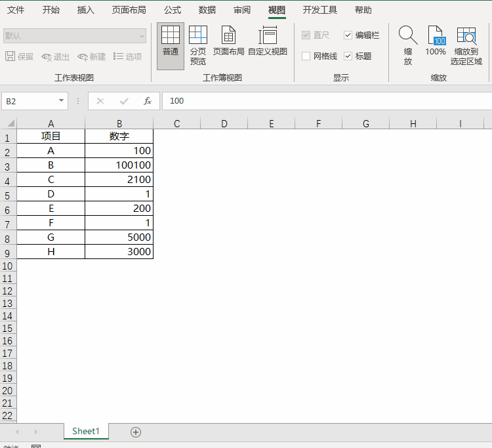The image size is (492, 448).
Task: Open the File (文件) menu
Action: pos(16,10)
